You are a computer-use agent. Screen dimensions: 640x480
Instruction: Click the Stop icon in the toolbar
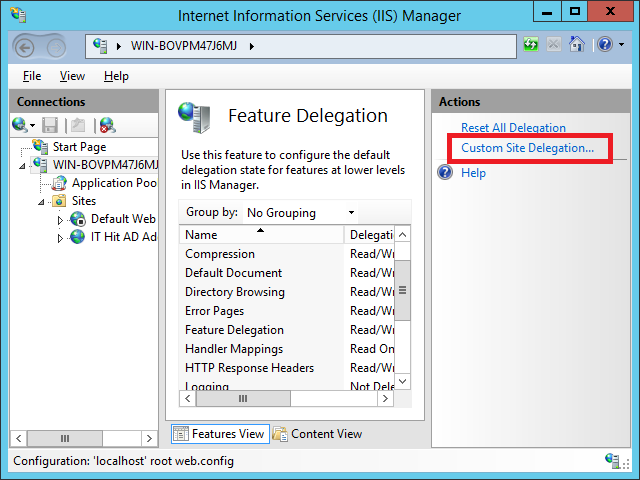pos(553,44)
